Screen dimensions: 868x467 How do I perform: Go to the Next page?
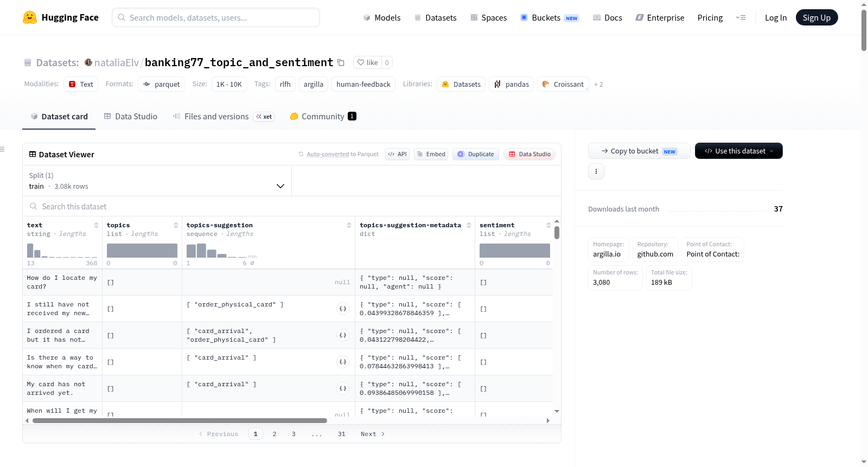point(373,434)
